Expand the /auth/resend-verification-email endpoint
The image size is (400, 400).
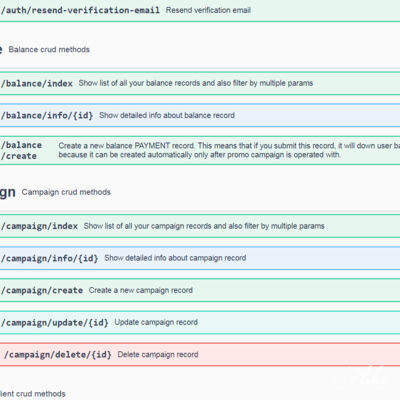[200, 11]
